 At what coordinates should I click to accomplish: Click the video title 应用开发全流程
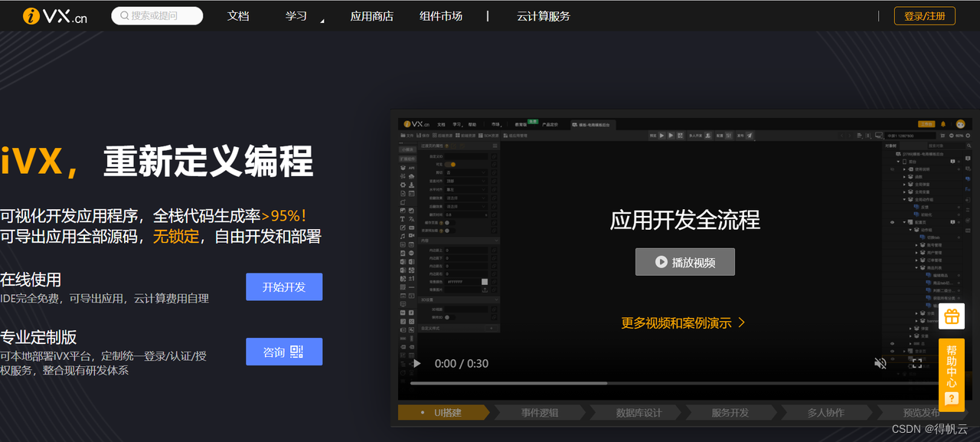click(x=684, y=220)
